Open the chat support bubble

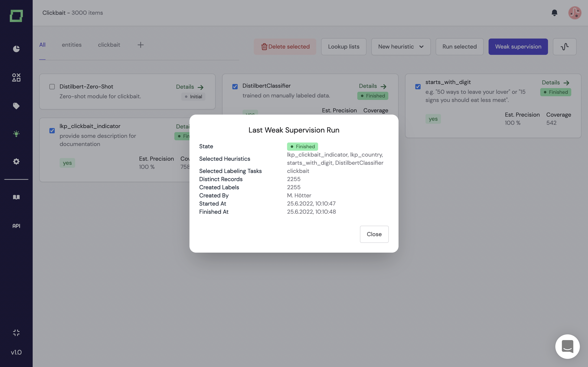click(567, 346)
